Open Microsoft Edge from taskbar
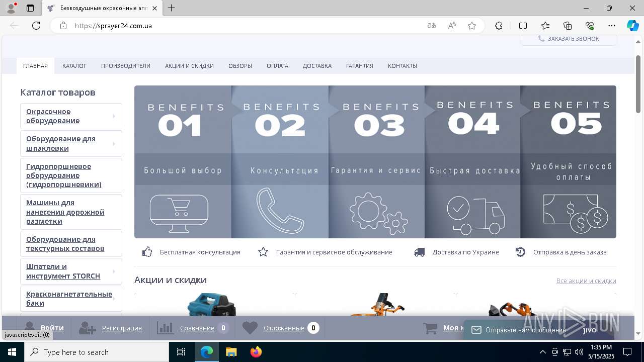 tap(207, 352)
